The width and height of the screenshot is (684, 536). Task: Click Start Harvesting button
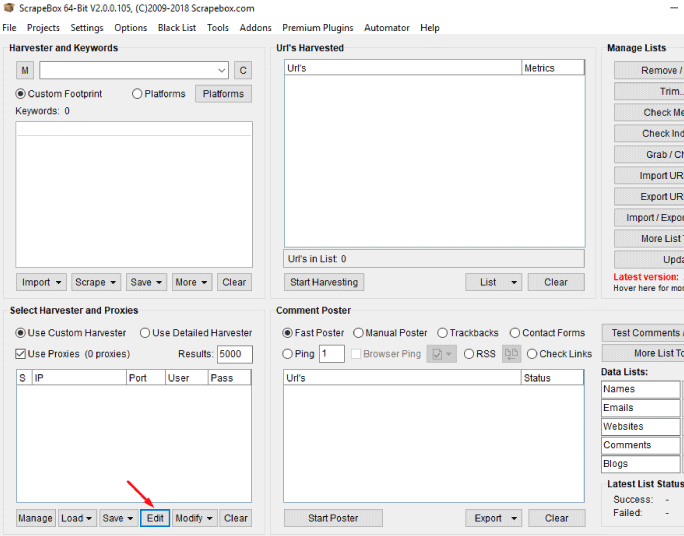click(324, 282)
